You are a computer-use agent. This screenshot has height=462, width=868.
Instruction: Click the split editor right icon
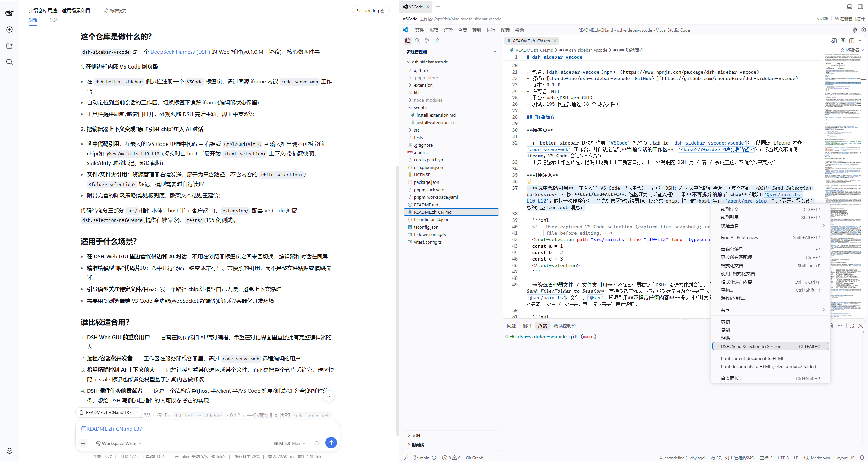(852, 41)
